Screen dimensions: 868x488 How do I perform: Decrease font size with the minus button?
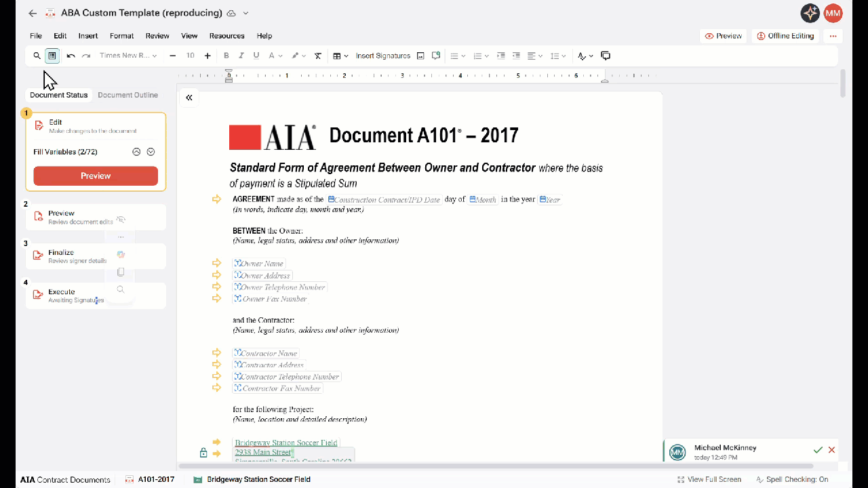pyautogui.click(x=173, y=56)
